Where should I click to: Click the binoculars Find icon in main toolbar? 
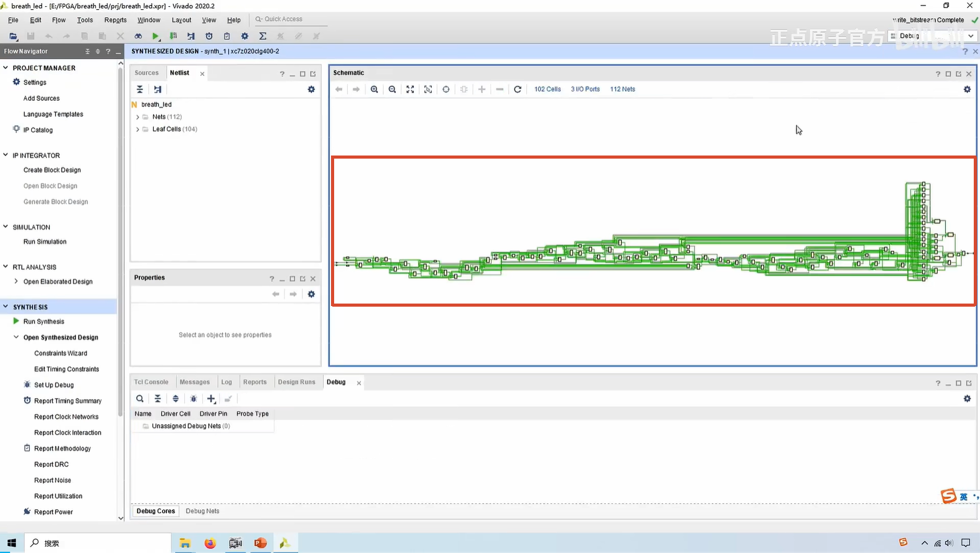(138, 36)
